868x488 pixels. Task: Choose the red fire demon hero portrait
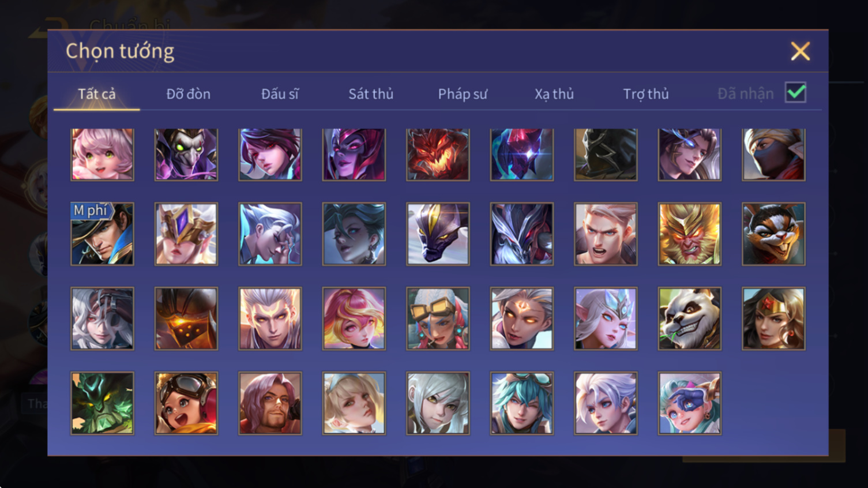(x=438, y=154)
